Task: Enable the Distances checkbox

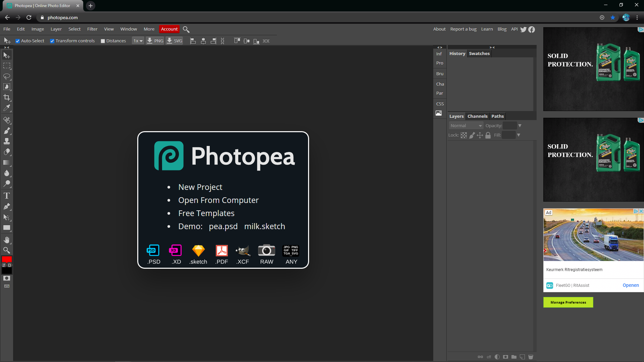Action: (103, 41)
